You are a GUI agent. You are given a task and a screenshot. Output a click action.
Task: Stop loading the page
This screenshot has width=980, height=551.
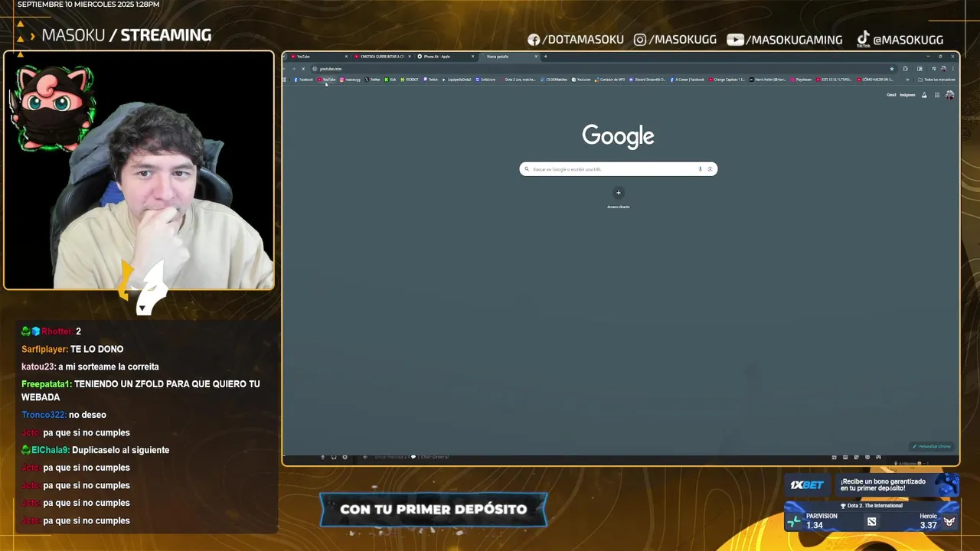pos(303,69)
